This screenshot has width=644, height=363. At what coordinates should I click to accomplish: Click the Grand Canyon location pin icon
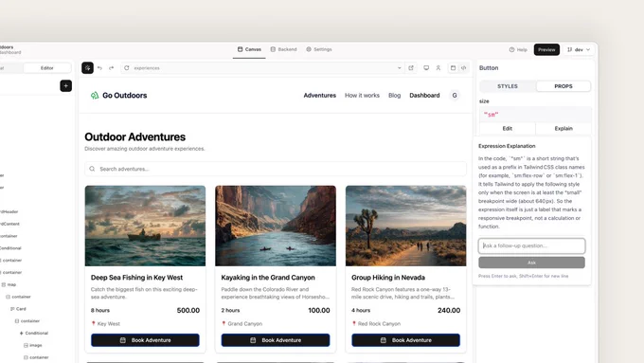coord(224,323)
